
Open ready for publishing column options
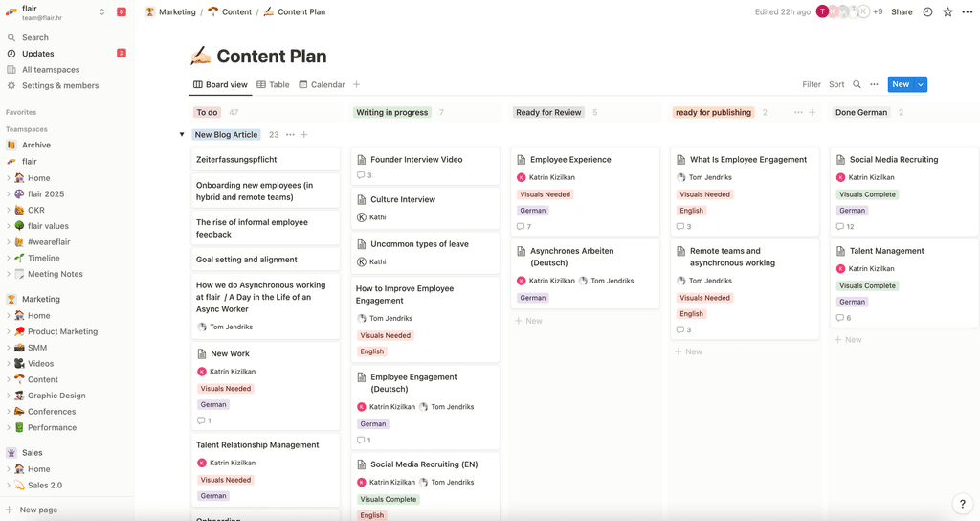point(798,113)
